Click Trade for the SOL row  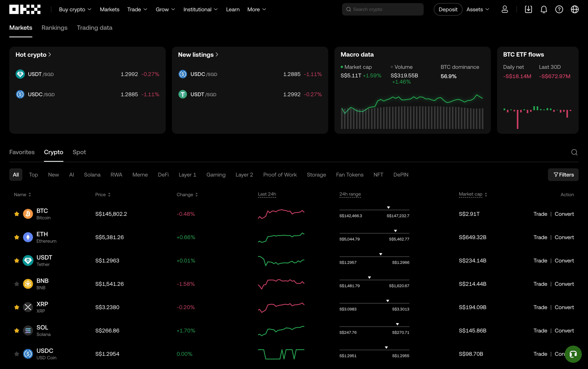click(x=540, y=330)
